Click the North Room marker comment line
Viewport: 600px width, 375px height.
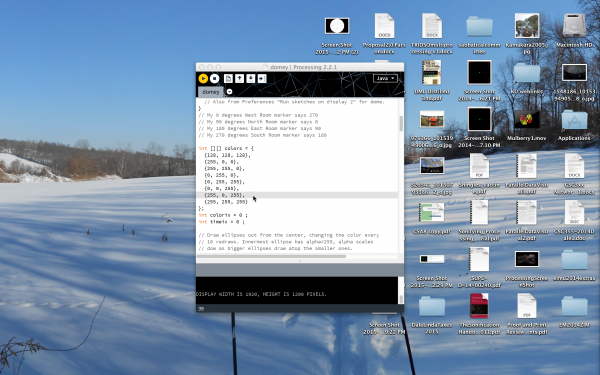tap(258, 122)
